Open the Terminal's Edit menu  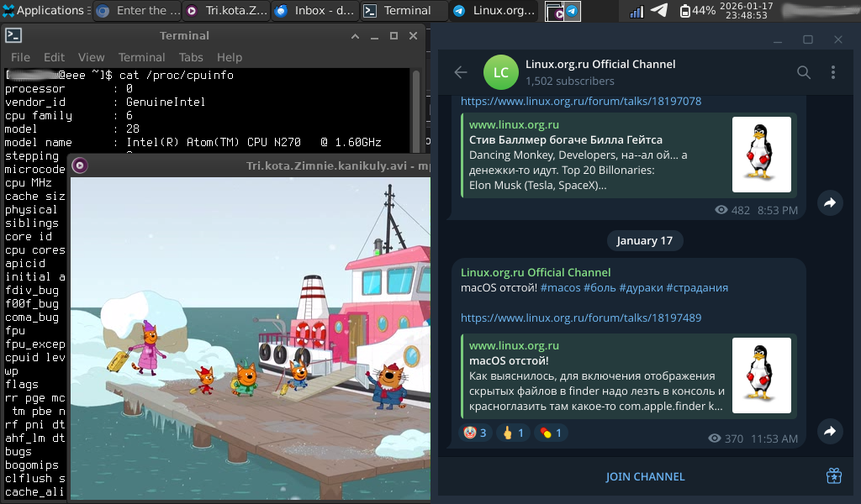pos(54,57)
